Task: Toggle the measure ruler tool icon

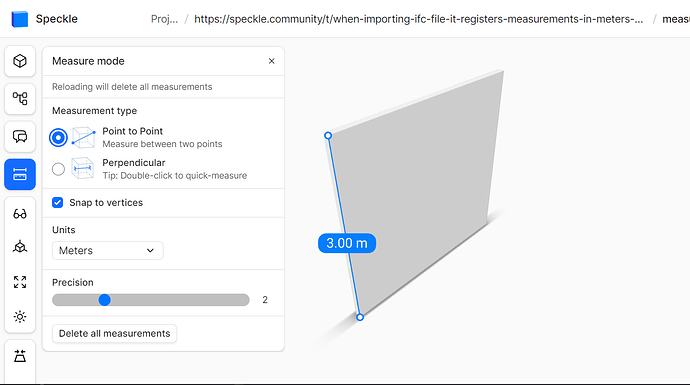Action: click(20, 174)
